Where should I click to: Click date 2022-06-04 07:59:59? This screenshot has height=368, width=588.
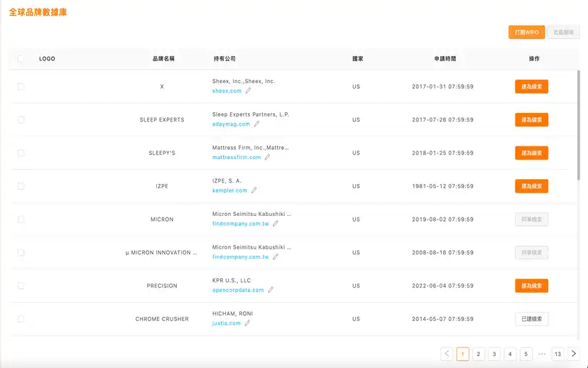pyautogui.click(x=443, y=286)
